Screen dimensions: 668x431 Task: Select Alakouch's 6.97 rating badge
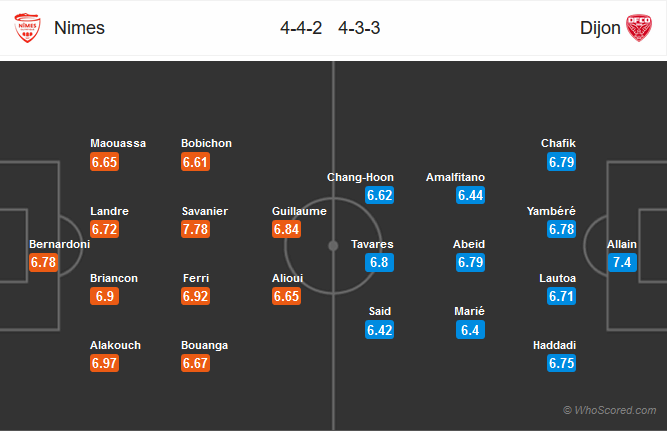[x=104, y=363]
